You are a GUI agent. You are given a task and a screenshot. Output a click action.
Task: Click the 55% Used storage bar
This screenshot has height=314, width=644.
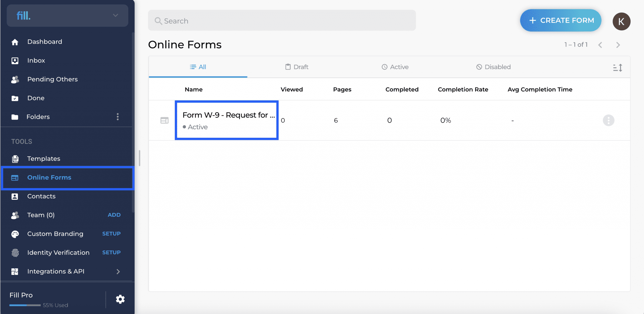pos(25,305)
